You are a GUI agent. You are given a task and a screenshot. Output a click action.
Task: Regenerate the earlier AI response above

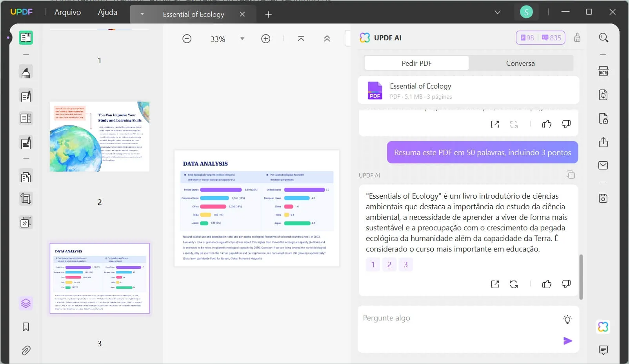coord(514,124)
